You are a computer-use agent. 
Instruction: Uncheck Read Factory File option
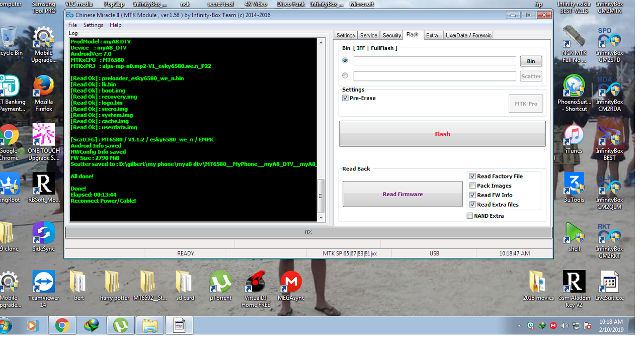[472, 176]
